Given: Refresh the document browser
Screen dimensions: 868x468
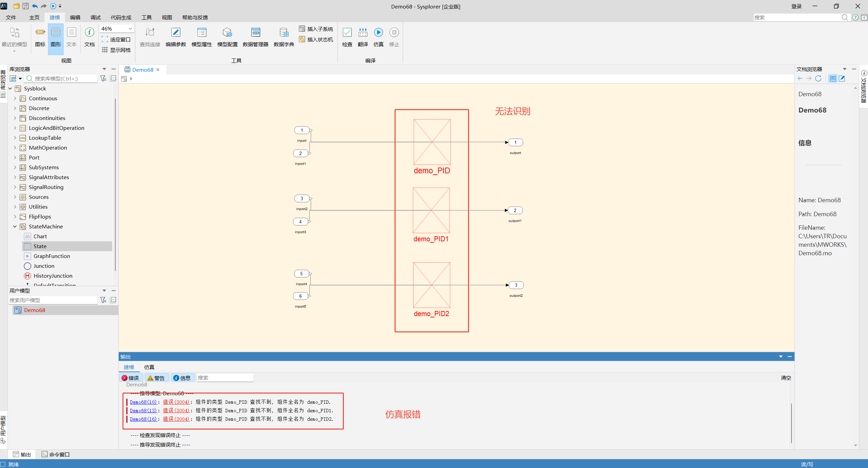Looking at the screenshot, I should pos(818,79).
